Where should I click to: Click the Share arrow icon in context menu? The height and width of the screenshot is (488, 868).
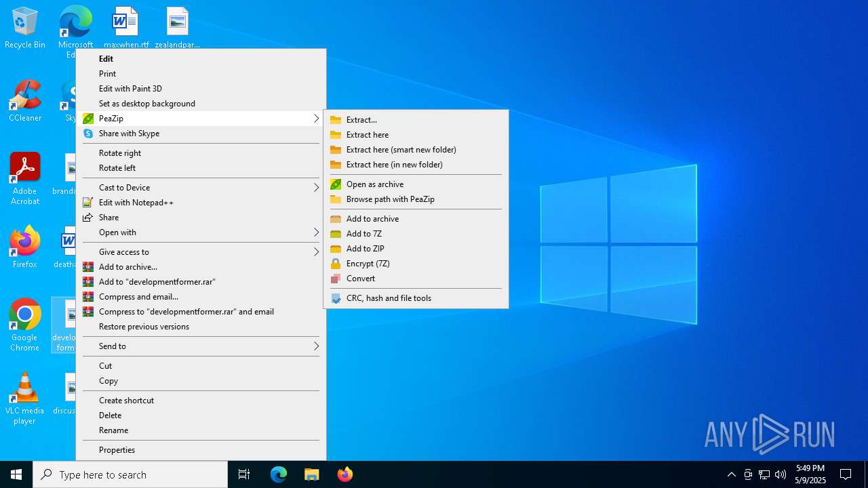(x=87, y=218)
